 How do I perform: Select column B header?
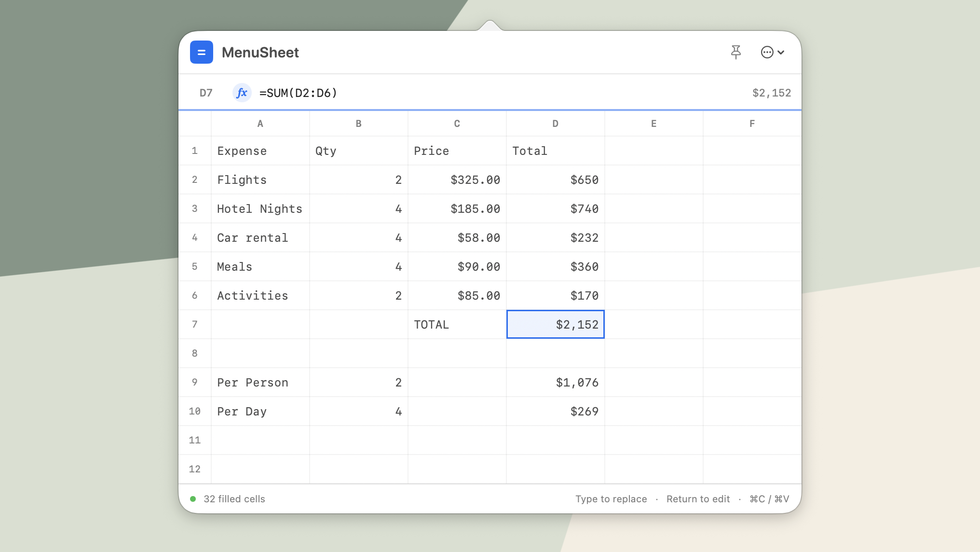click(x=359, y=124)
